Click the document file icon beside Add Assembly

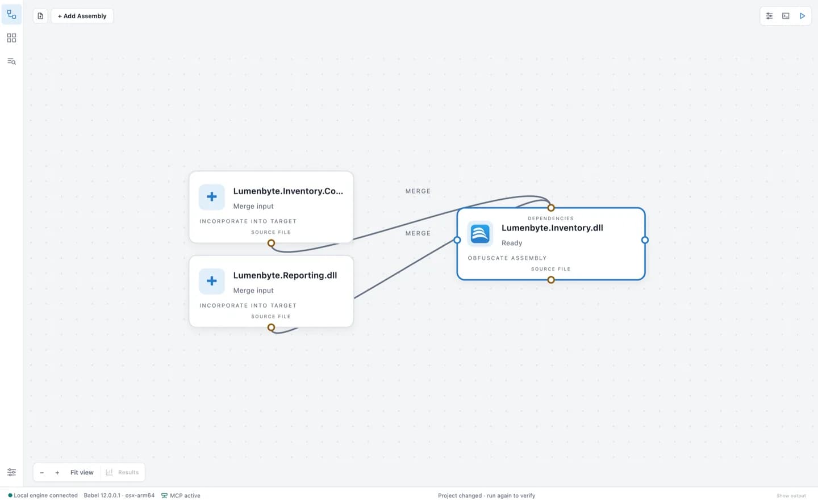pyautogui.click(x=40, y=16)
